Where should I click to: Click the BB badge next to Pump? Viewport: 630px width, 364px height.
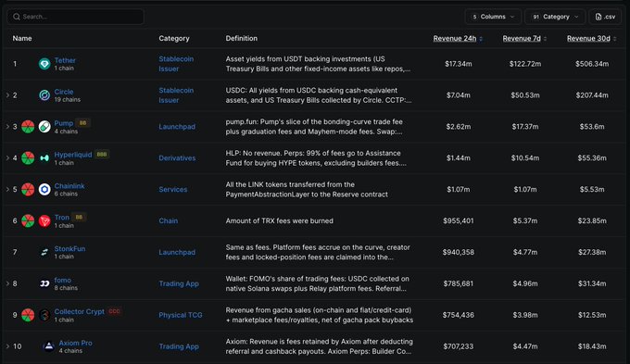[82, 123]
